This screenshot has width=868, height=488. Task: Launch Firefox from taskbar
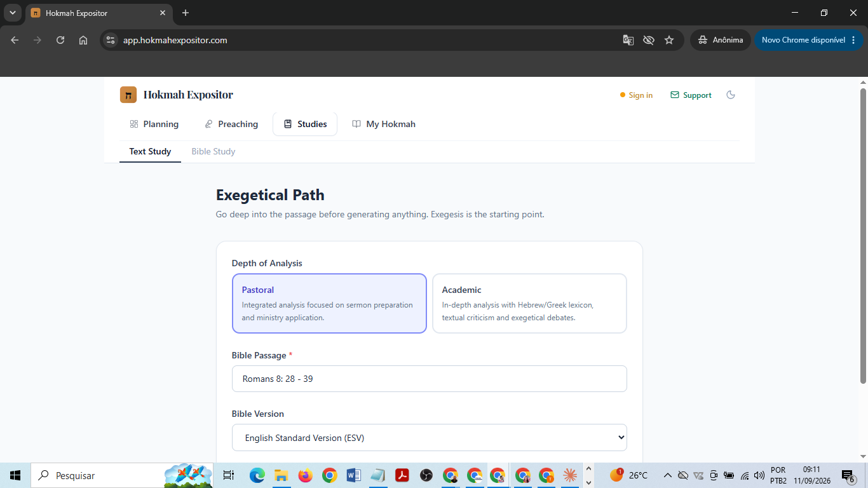pyautogui.click(x=306, y=475)
